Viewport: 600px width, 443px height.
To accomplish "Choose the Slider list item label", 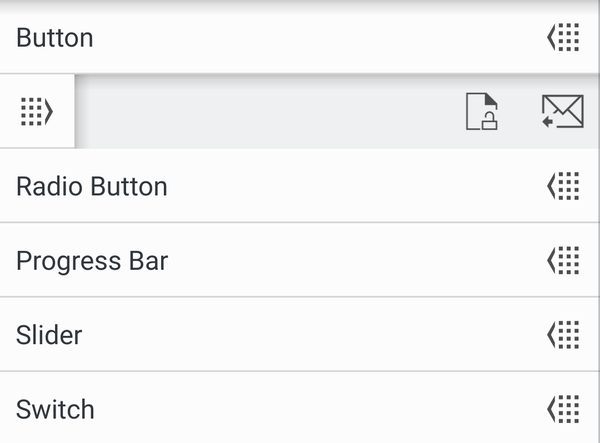I will click(49, 334).
